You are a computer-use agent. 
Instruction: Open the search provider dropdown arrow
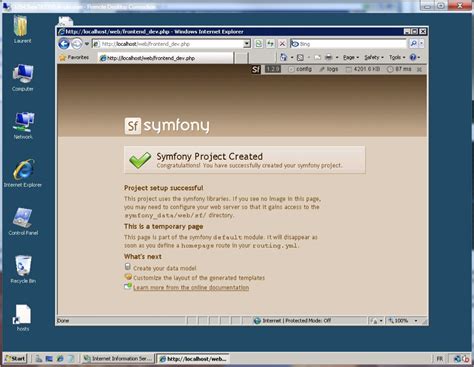point(421,43)
